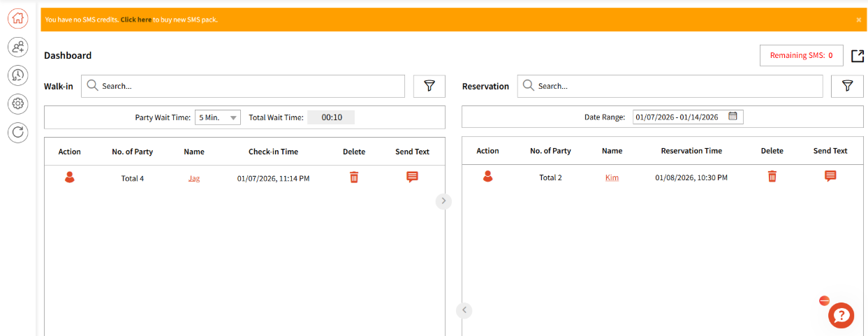868x336 pixels.
Task: Open the settings gear sidebar icon
Action: (17, 104)
